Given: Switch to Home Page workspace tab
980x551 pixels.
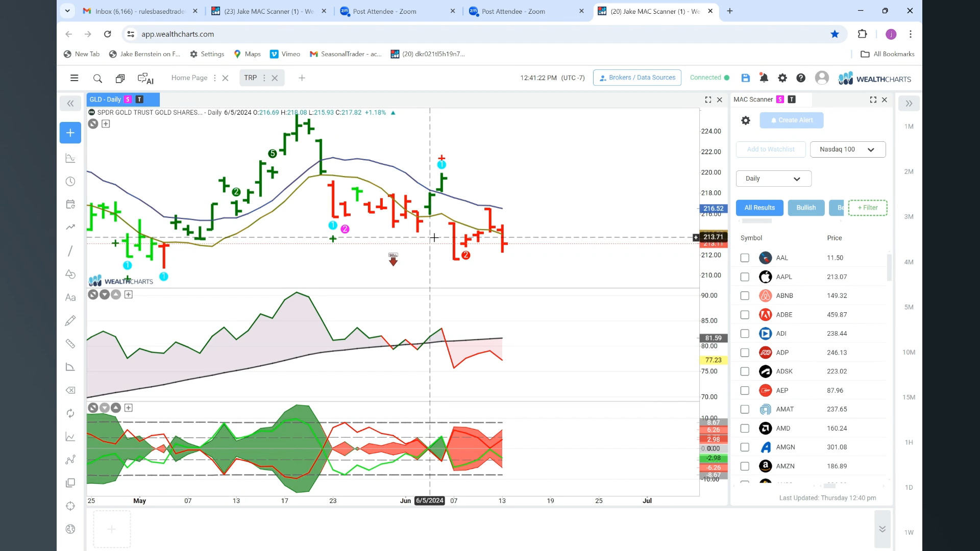Looking at the screenshot, I should pyautogui.click(x=189, y=78).
